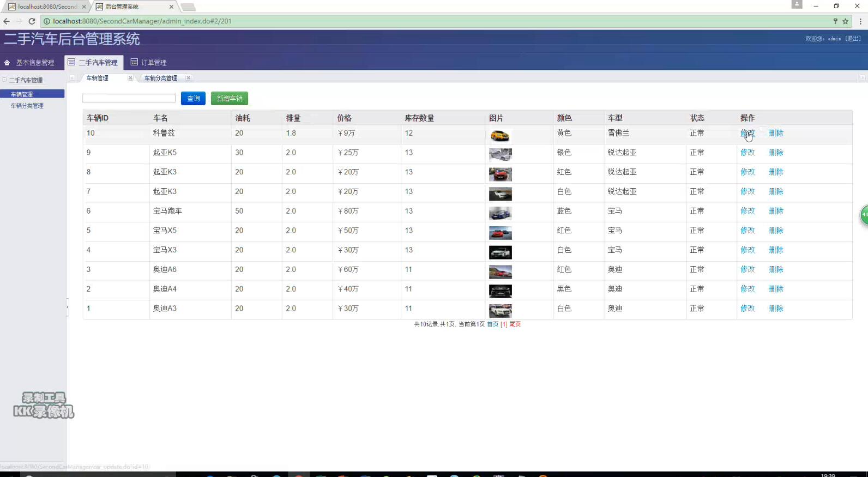Close the 车辆分类管理 inner tab
Screen dimensions: 868x477
coord(188,78)
